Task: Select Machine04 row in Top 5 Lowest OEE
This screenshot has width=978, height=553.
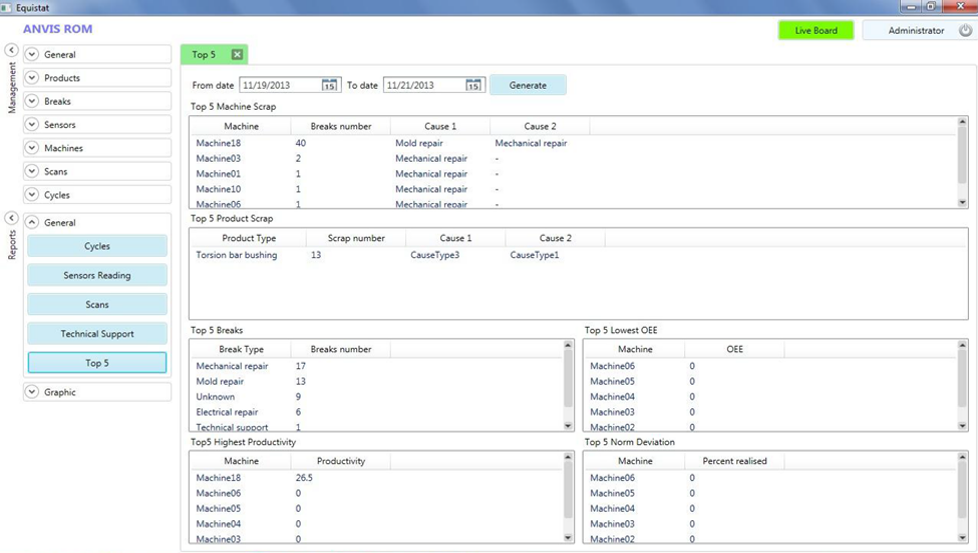Action: coord(771,397)
